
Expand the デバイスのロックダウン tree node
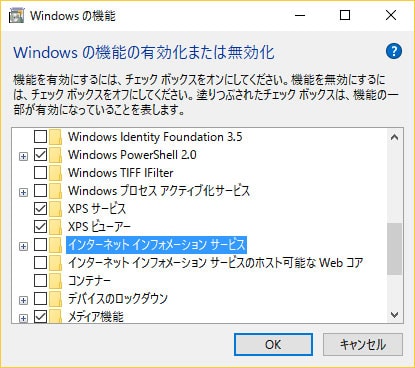point(23,300)
